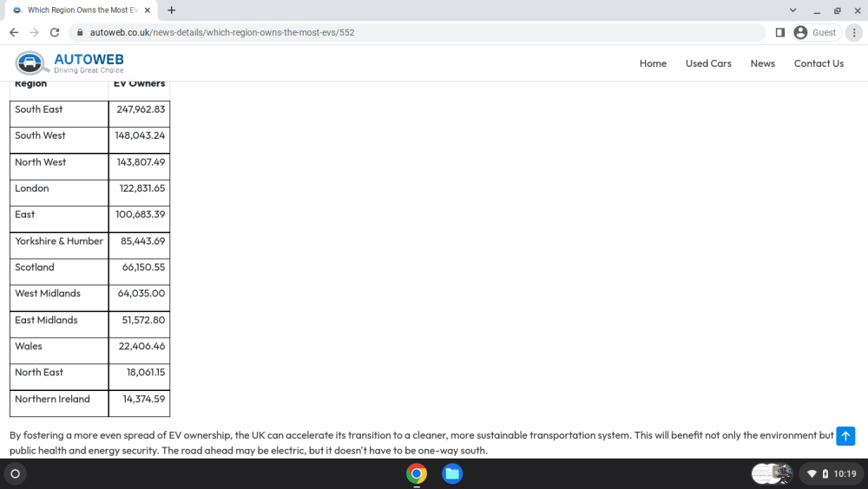
Task: Close the AutoWeb article tab
Action: [148, 10]
